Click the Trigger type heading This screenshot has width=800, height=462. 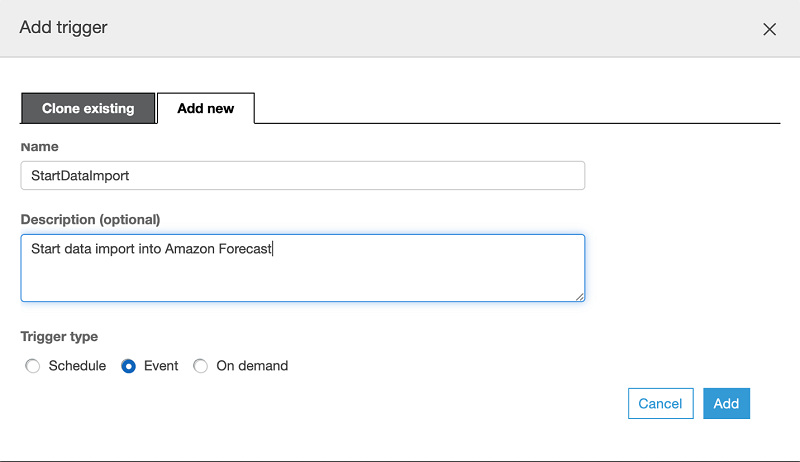click(59, 337)
